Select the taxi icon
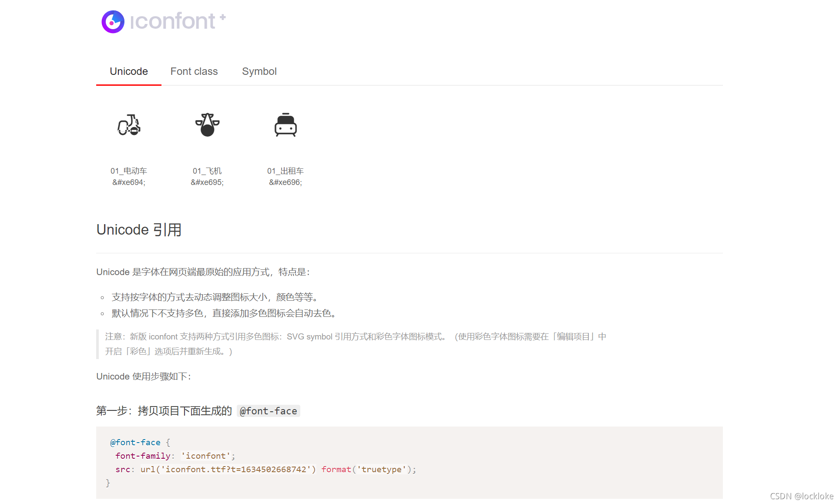Image resolution: width=840 pixels, height=504 pixels. pyautogui.click(x=286, y=125)
